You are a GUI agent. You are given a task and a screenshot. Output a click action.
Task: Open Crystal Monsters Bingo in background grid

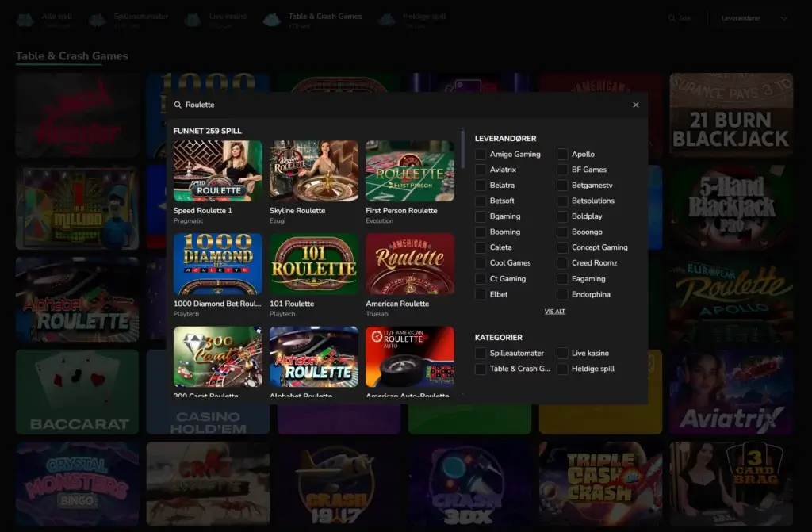(77, 484)
